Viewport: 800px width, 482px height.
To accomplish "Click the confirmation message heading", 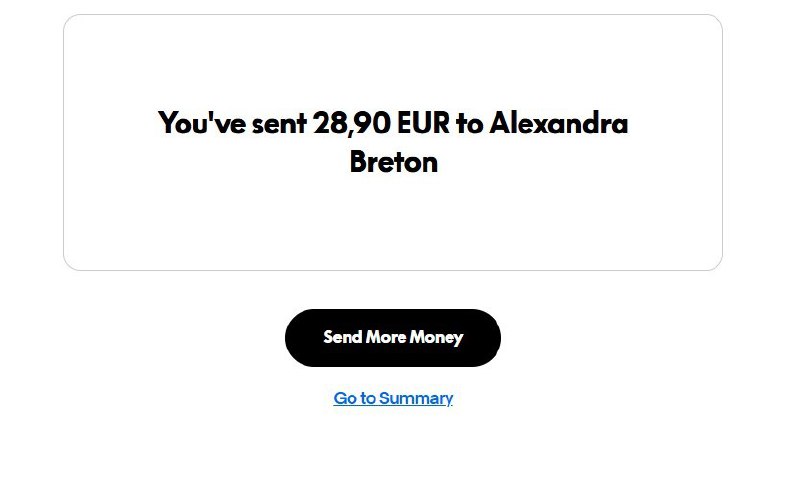I will point(393,142).
